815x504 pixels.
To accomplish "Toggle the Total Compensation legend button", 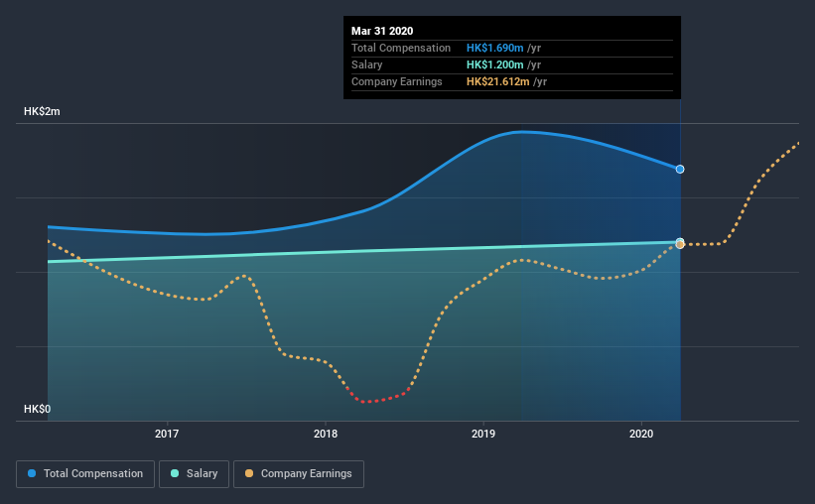I will [85, 474].
